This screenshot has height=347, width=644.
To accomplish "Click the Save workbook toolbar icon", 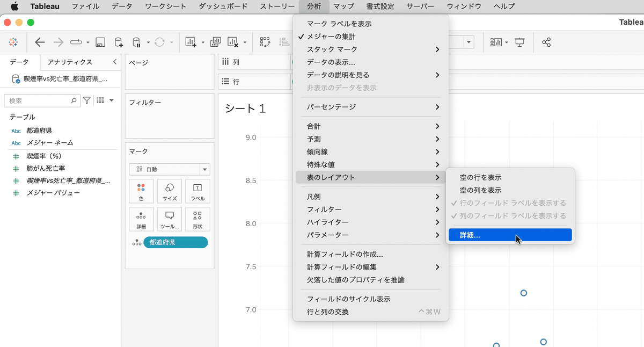I will pos(100,42).
